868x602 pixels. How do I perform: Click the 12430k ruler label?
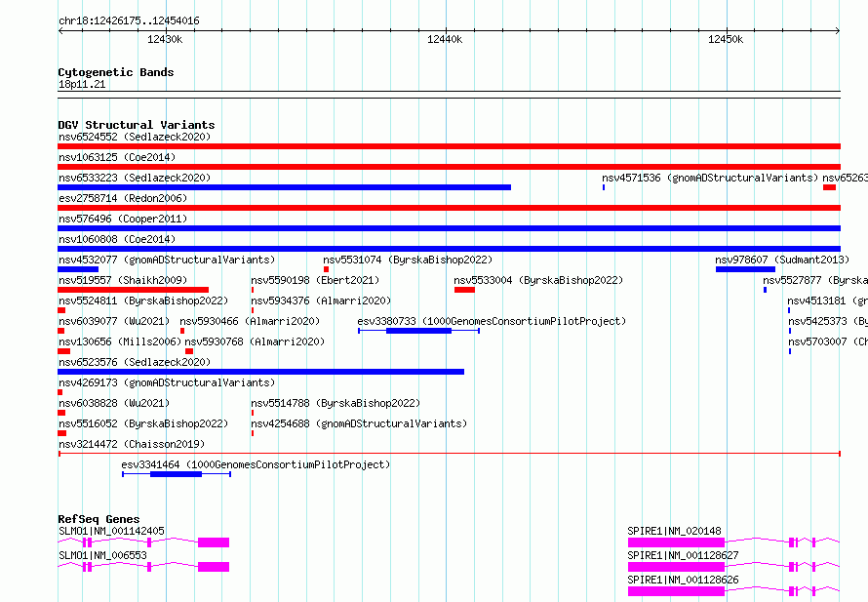point(165,39)
